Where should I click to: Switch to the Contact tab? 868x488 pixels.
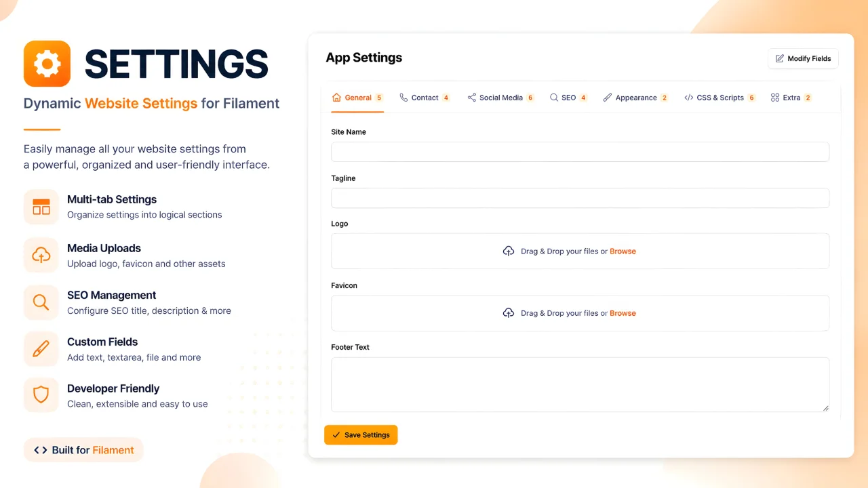coord(425,98)
